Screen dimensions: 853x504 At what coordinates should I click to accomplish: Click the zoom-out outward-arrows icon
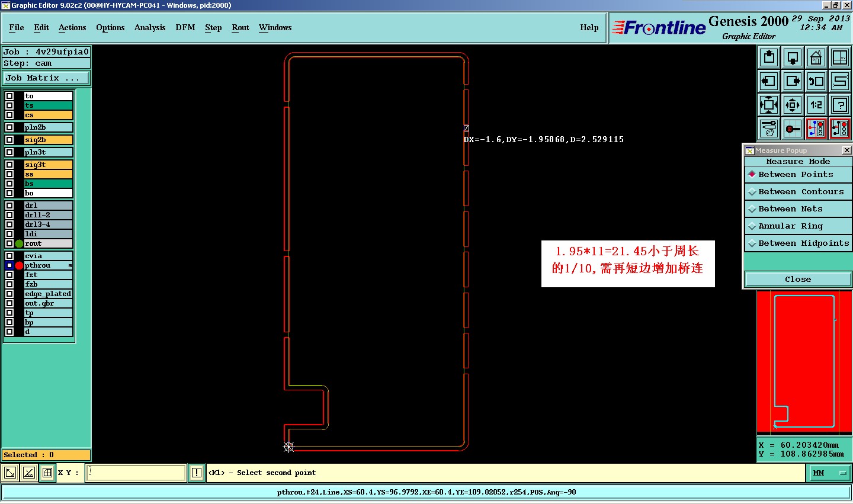[793, 105]
